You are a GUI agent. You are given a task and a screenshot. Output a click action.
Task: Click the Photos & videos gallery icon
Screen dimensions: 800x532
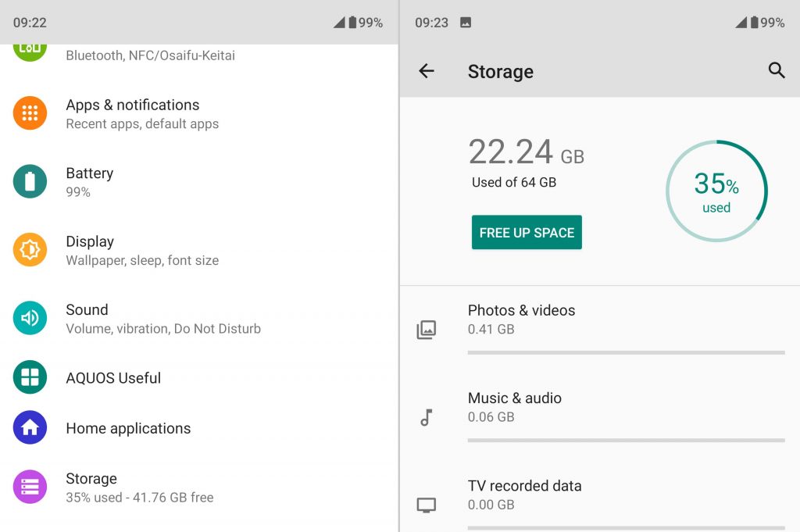[426, 330]
